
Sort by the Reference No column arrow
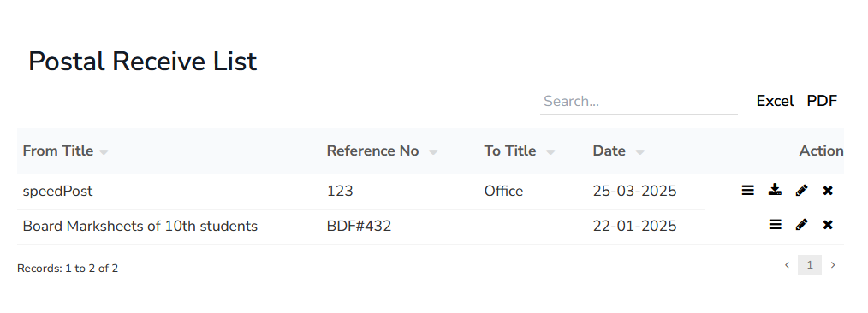coord(433,152)
